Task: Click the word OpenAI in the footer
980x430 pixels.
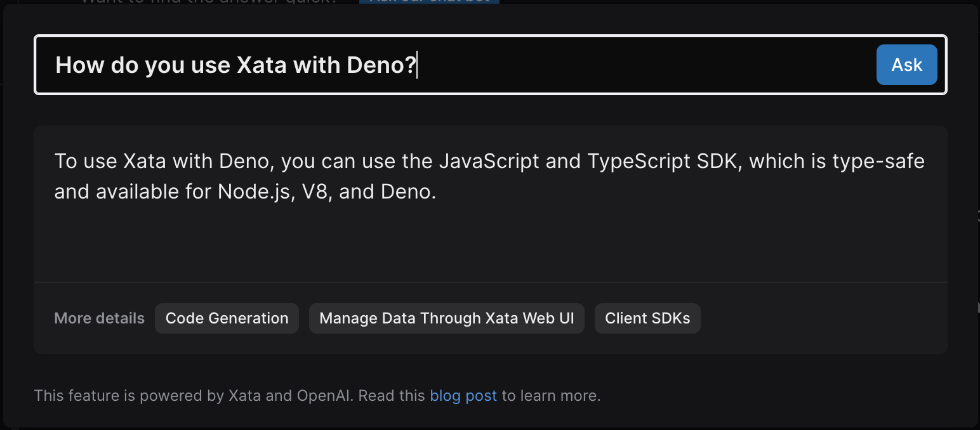Action: coord(325,396)
